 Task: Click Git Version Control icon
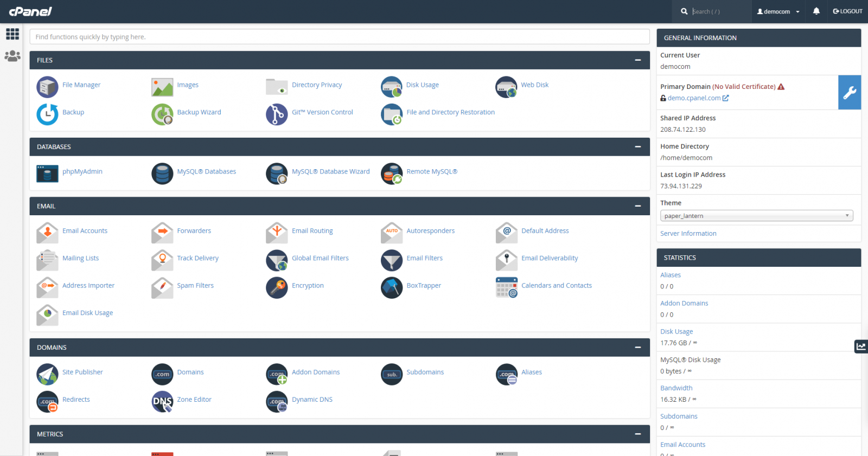coord(277,114)
